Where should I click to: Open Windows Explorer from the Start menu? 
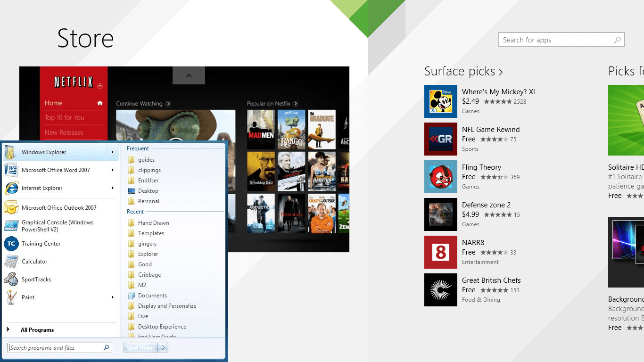click(x=60, y=152)
